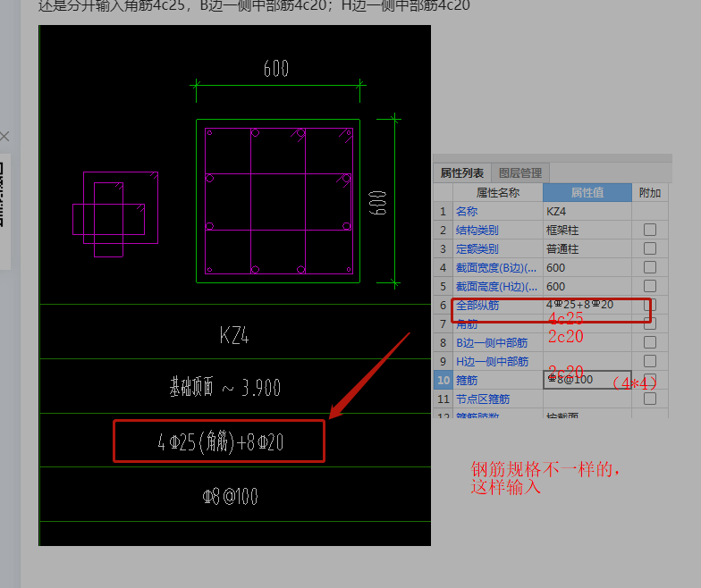The height and width of the screenshot is (588, 701).
Task: Click the empty B边一侧中部筋 value cell
Action: coord(587,343)
